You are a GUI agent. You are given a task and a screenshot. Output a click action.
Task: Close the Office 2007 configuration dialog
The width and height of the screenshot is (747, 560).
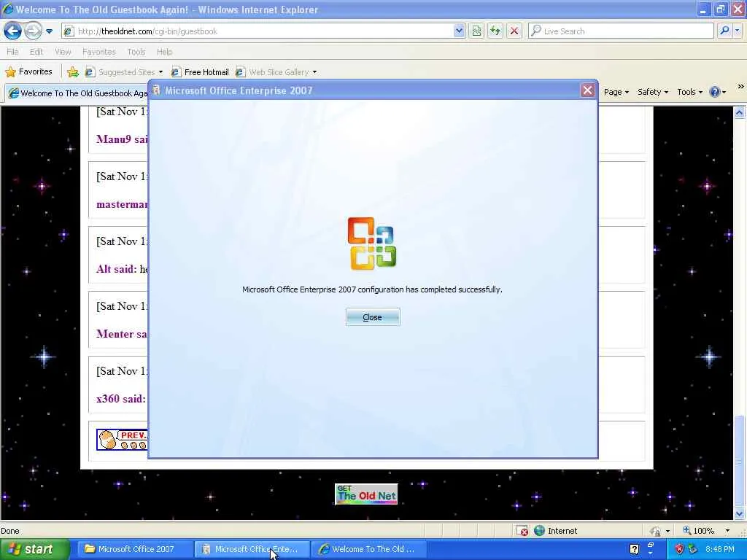pyautogui.click(x=373, y=317)
